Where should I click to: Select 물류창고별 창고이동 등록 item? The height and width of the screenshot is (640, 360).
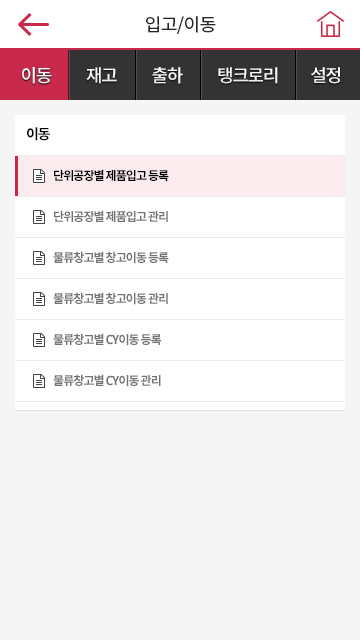click(180, 258)
